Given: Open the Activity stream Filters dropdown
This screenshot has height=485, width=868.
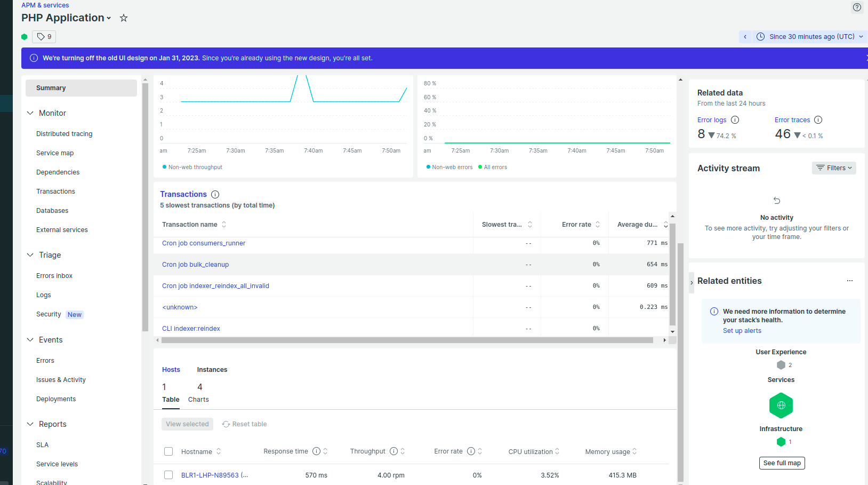Looking at the screenshot, I should click(x=833, y=168).
